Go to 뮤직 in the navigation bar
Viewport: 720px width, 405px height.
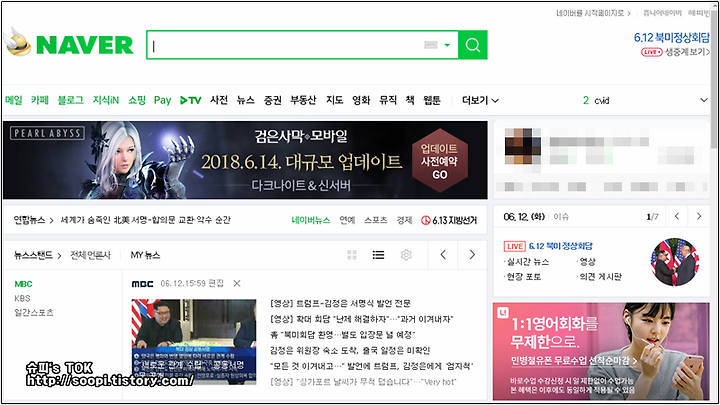pos(388,100)
